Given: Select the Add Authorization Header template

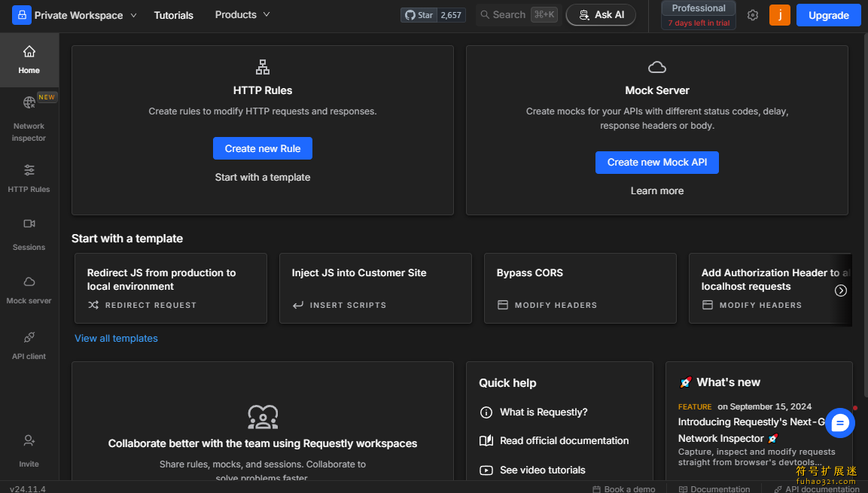Looking at the screenshot, I should [770, 288].
